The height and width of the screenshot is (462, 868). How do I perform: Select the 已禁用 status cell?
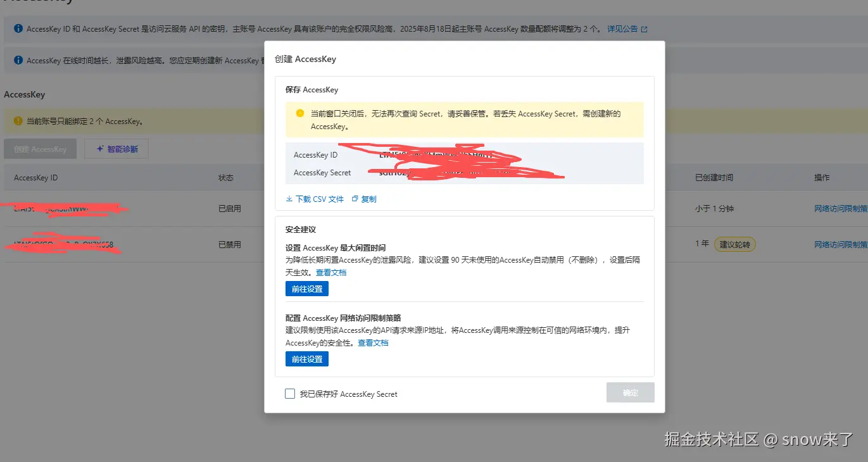[230, 244]
